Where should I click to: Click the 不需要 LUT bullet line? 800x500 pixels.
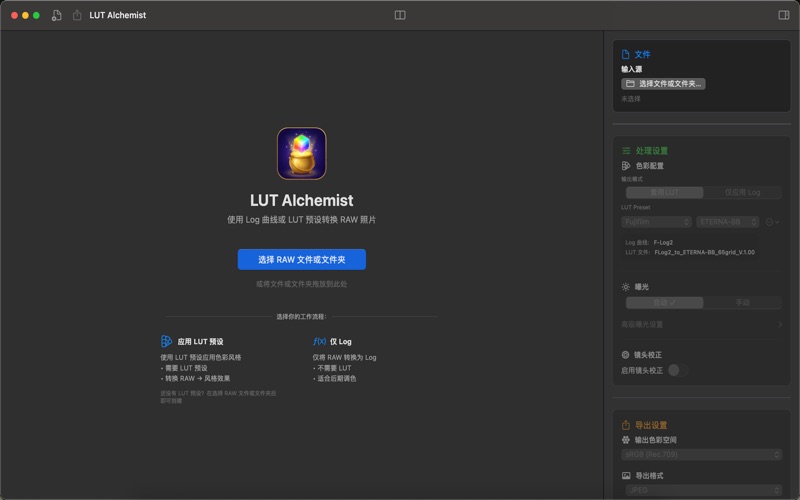332,368
